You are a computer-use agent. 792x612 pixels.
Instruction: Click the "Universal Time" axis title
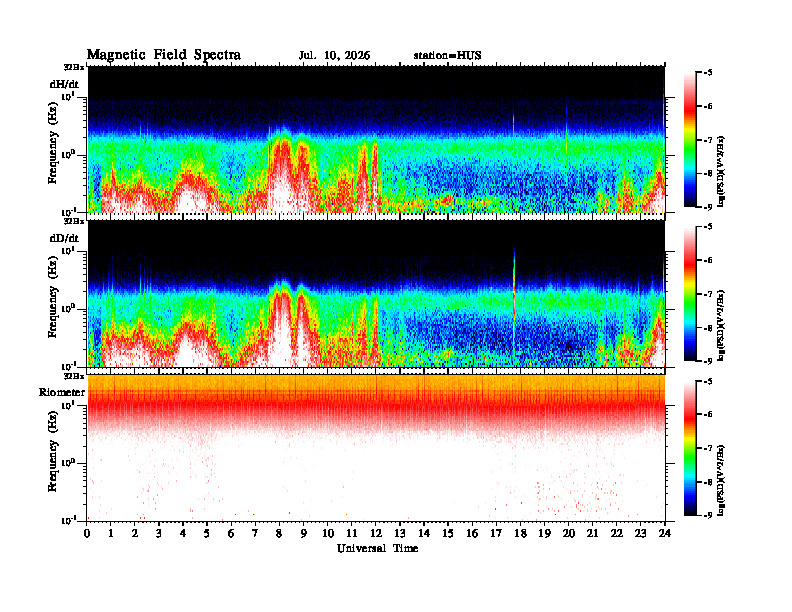coord(377,548)
